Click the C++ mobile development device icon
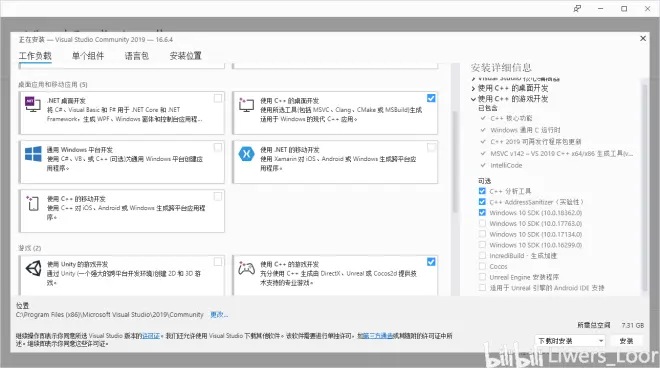The height and width of the screenshot is (368, 660). click(x=32, y=203)
